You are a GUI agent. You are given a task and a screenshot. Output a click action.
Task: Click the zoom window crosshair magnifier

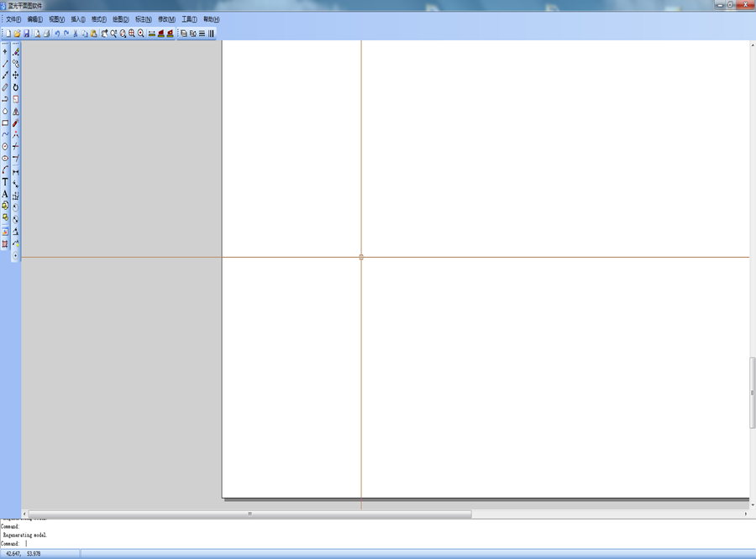pos(132,34)
